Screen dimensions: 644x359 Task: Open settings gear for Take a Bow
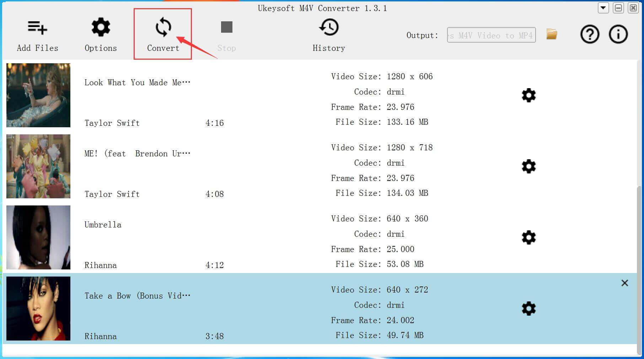[529, 309]
